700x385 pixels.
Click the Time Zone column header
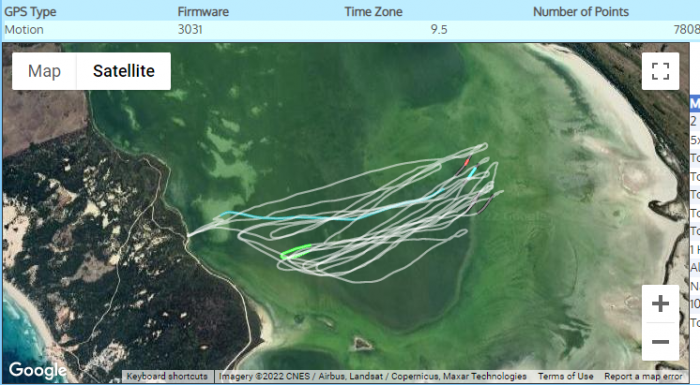(x=373, y=12)
